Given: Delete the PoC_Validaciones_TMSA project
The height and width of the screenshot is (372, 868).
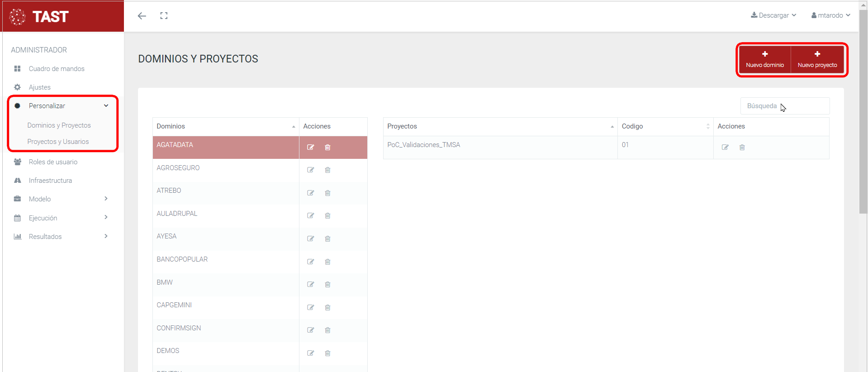Looking at the screenshot, I should pos(742,147).
